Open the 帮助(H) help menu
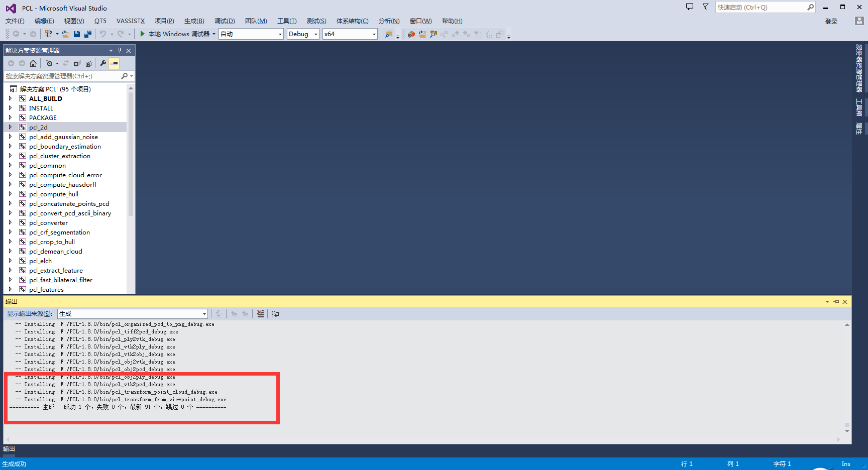The height and width of the screenshot is (470, 868). coord(452,21)
